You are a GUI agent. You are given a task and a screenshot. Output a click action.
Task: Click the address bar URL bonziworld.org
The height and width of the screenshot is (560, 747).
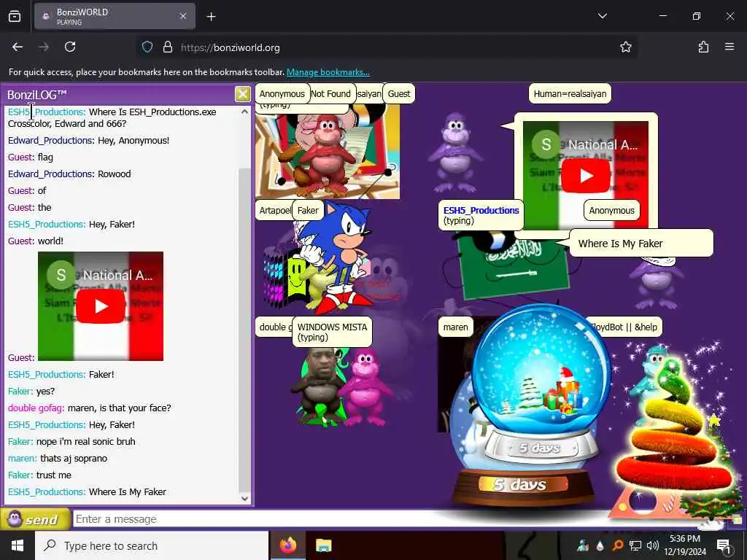(230, 47)
